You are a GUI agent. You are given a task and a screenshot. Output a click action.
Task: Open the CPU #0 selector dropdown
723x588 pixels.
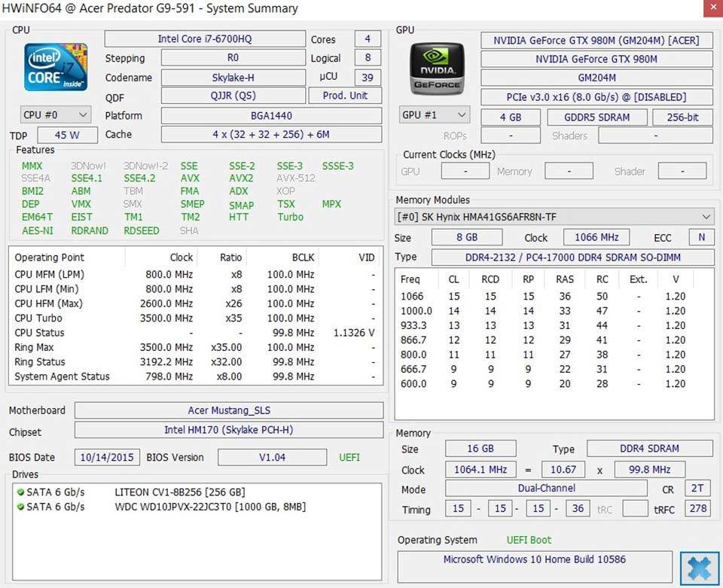pyautogui.click(x=56, y=115)
